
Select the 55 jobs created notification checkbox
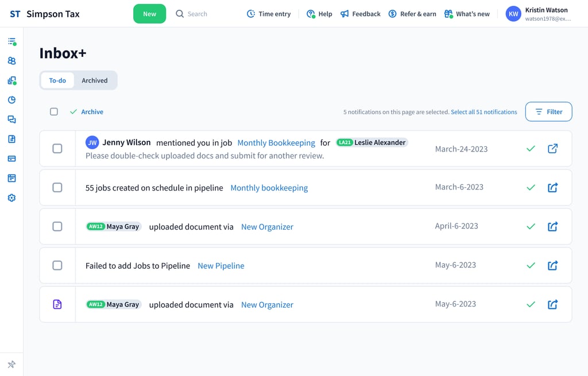(57, 188)
